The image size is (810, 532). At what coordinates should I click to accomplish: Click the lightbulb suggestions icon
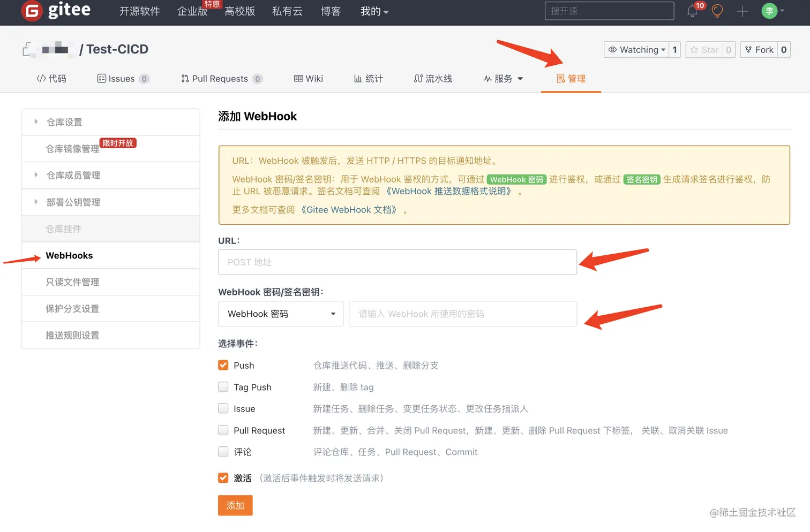[717, 11]
